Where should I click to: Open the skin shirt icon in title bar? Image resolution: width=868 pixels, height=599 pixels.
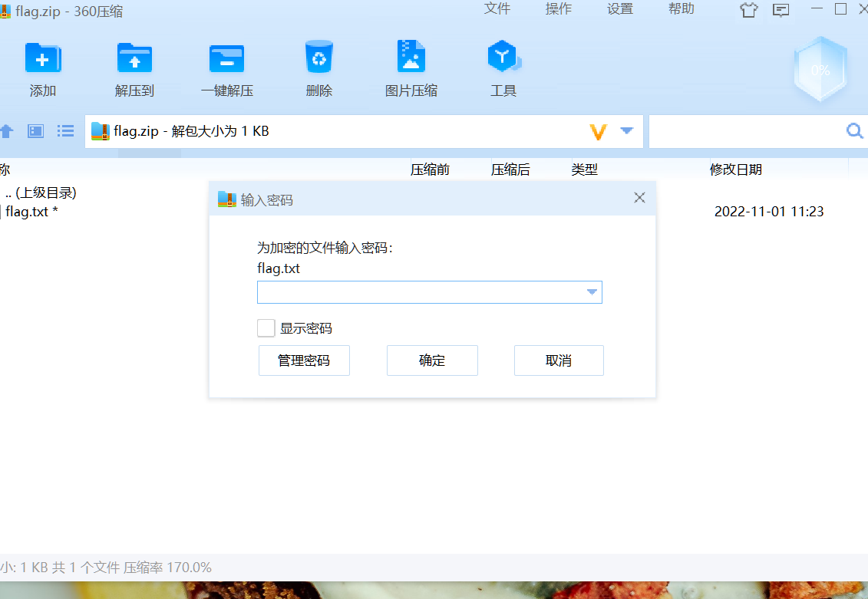(748, 10)
